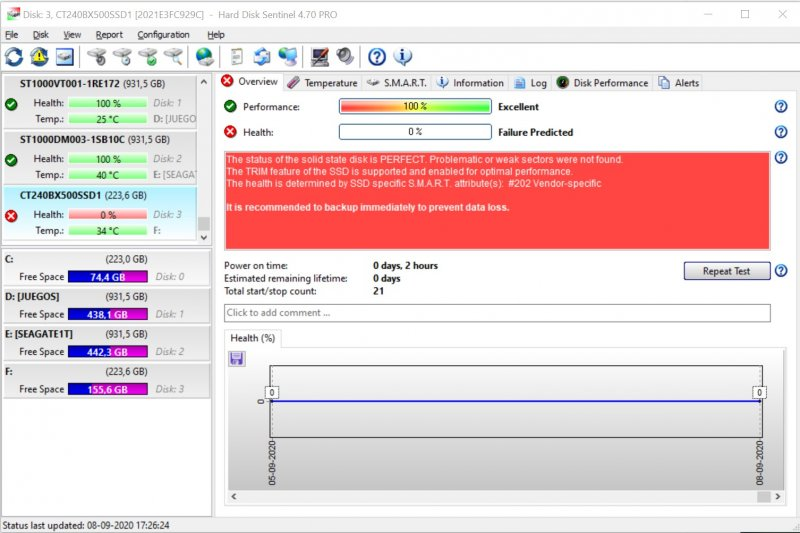This screenshot has width=800, height=533.
Task: Open the Report menu
Action: pos(109,34)
